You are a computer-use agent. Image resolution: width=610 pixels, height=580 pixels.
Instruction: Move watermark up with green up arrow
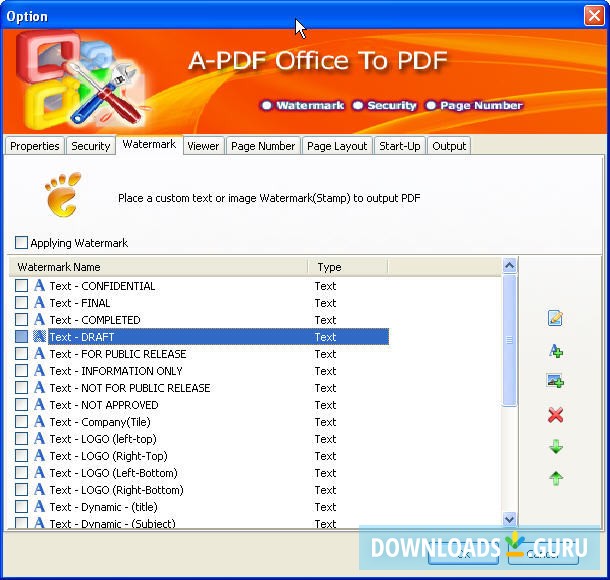pos(556,478)
